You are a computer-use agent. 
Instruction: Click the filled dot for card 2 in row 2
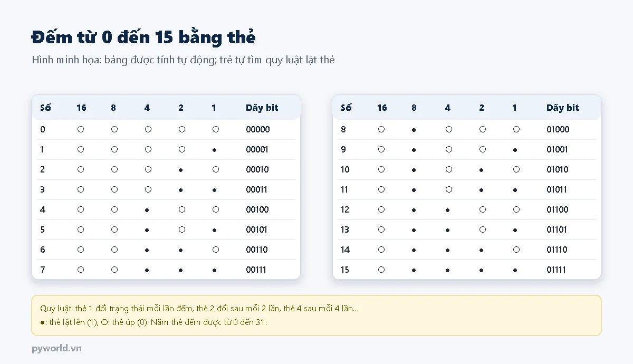(x=181, y=170)
